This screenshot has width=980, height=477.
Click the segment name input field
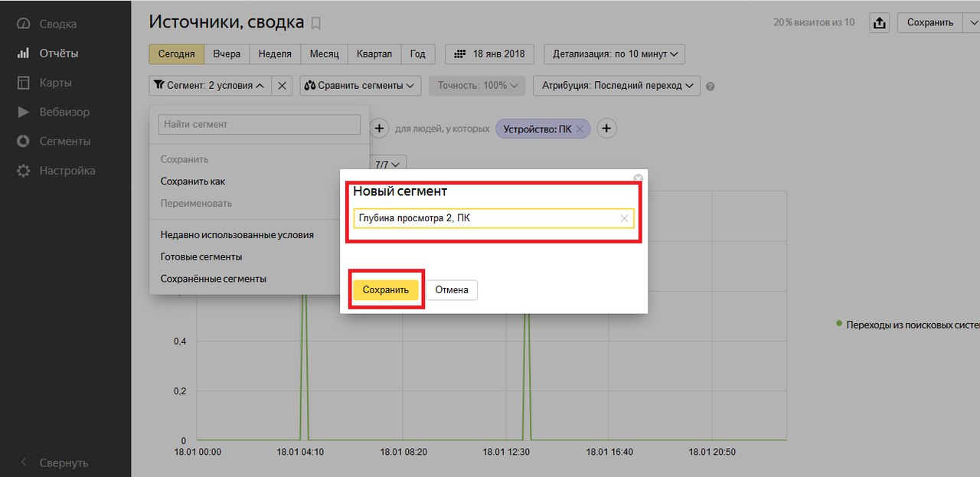pos(494,218)
